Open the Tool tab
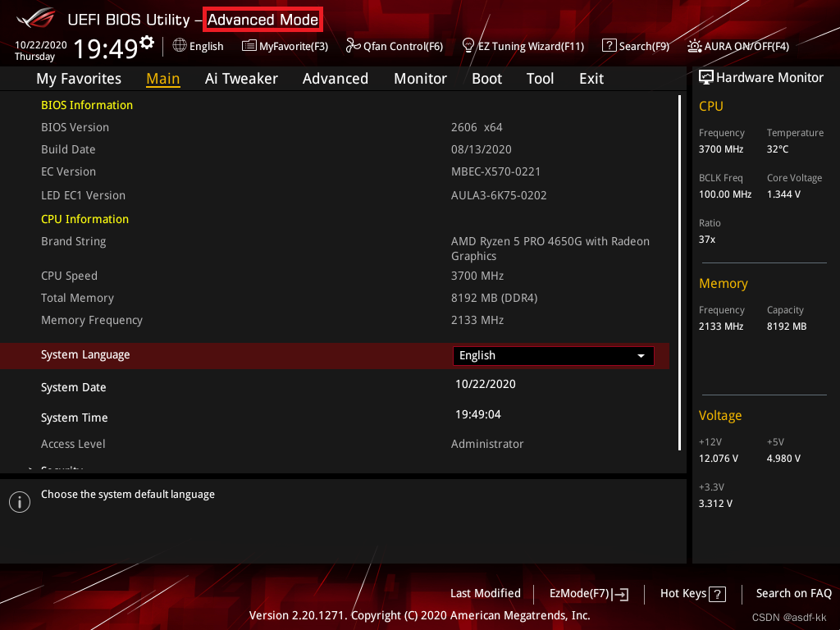Screen dimensions: 840x630 click(540, 79)
